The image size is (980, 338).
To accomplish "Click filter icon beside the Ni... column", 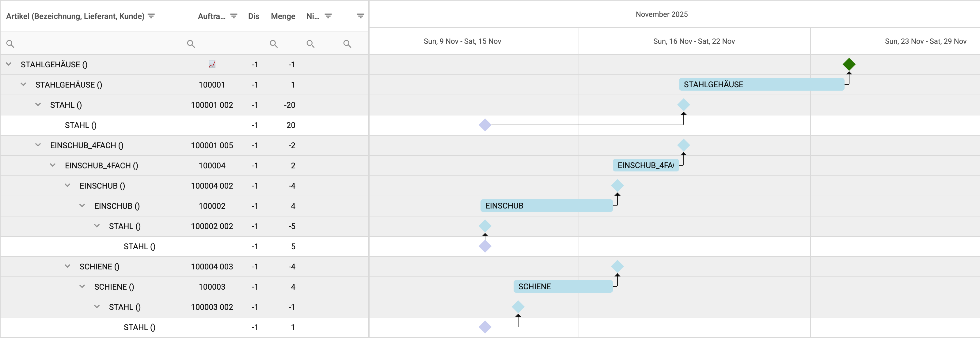I will (328, 16).
